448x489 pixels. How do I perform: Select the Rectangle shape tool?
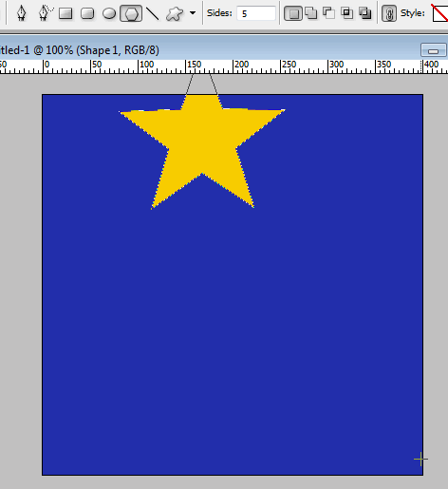[x=65, y=13]
